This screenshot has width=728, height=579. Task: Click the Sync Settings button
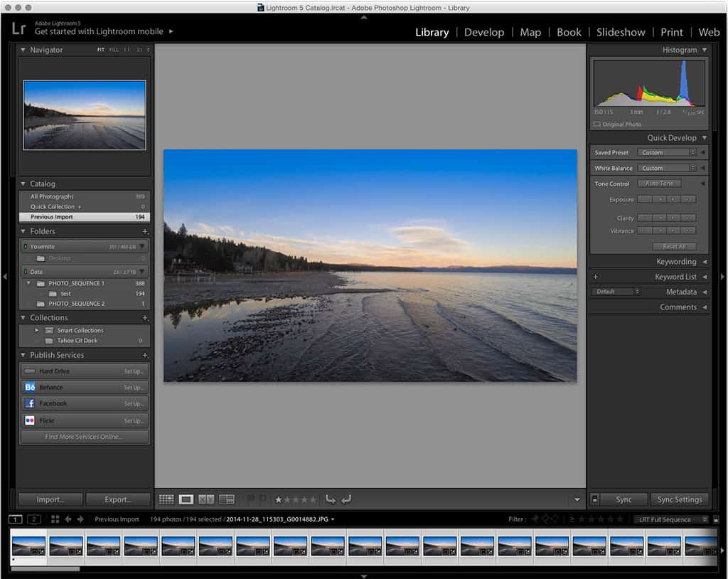point(679,499)
